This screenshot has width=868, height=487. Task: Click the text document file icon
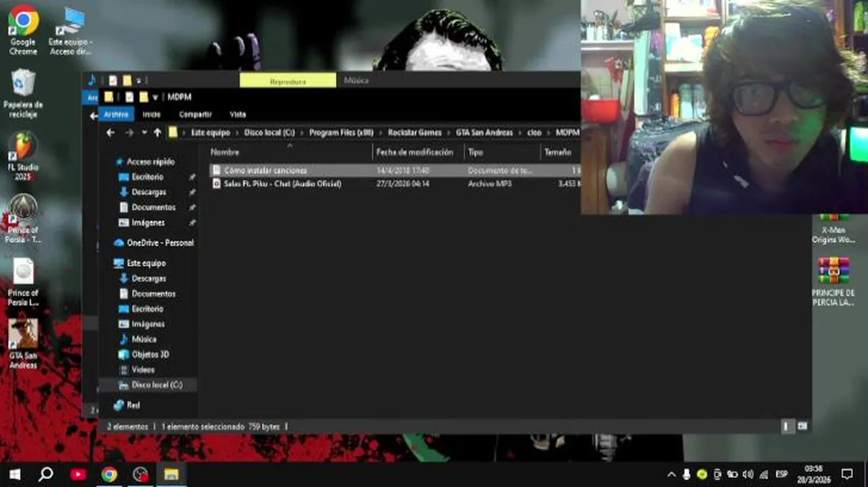[x=216, y=170]
